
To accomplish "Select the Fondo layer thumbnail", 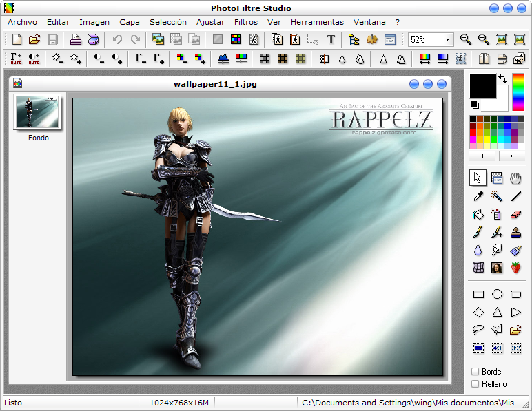I will click(x=38, y=112).
